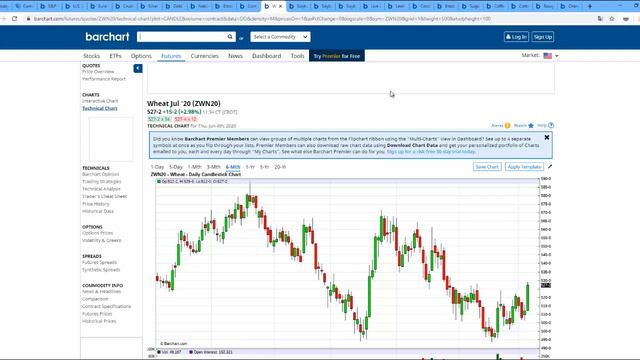Reload the page with browser refresh icon
The width and height of the screenshot is (640, 360).
pyautogui.click(x=15, y=19)
